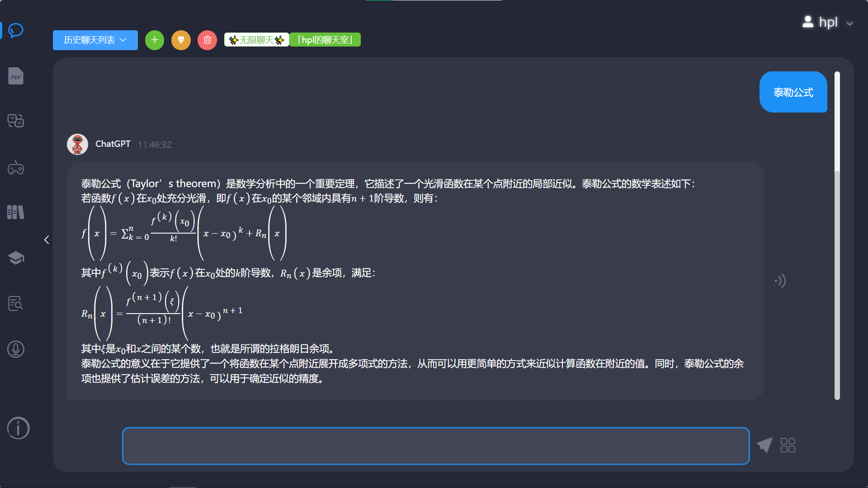This screenshot has height=488, width=868.
Task: Click the paper plane send button
Action: [x=764, y=445]
